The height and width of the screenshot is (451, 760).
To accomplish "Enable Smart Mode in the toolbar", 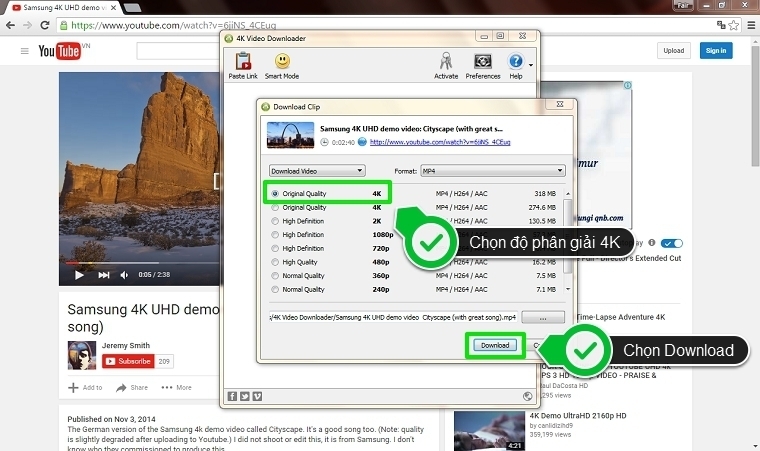I will coord(281,63).
